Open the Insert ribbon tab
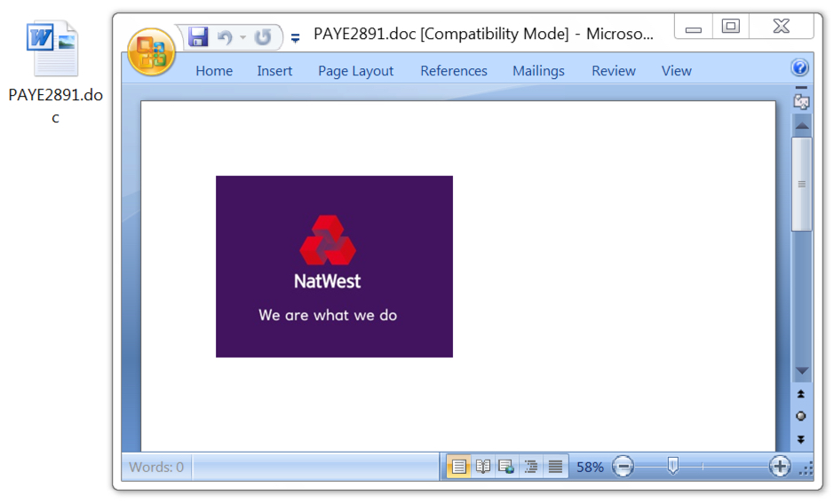Screen dimensions: 834x504 (x=274, y=71)
